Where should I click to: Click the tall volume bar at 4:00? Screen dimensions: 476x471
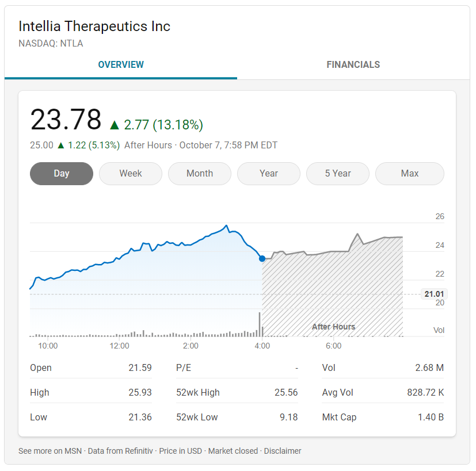click(260, 324)
